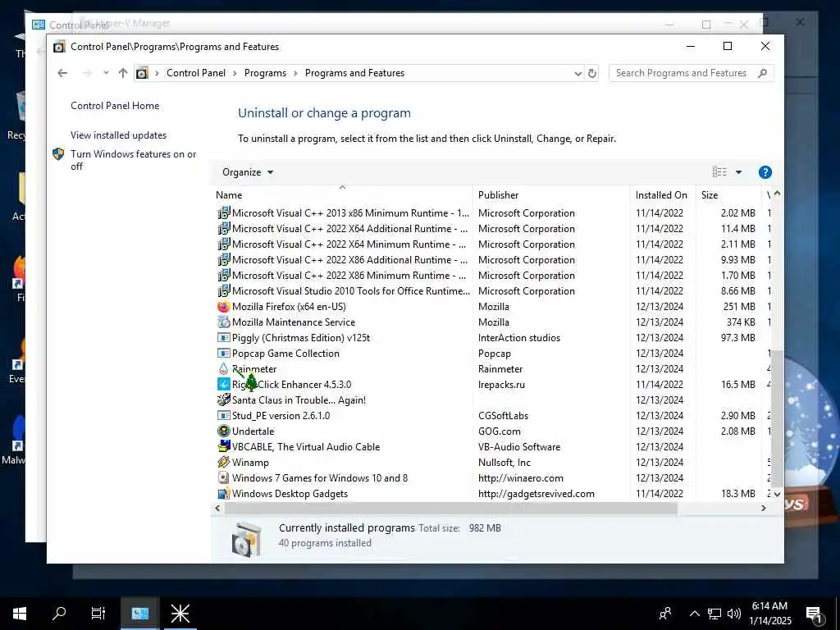This screenshot has height=630, width=840.
Task: Click the vertical scrollbar thumb of program list
Action: tap(777, 419)
